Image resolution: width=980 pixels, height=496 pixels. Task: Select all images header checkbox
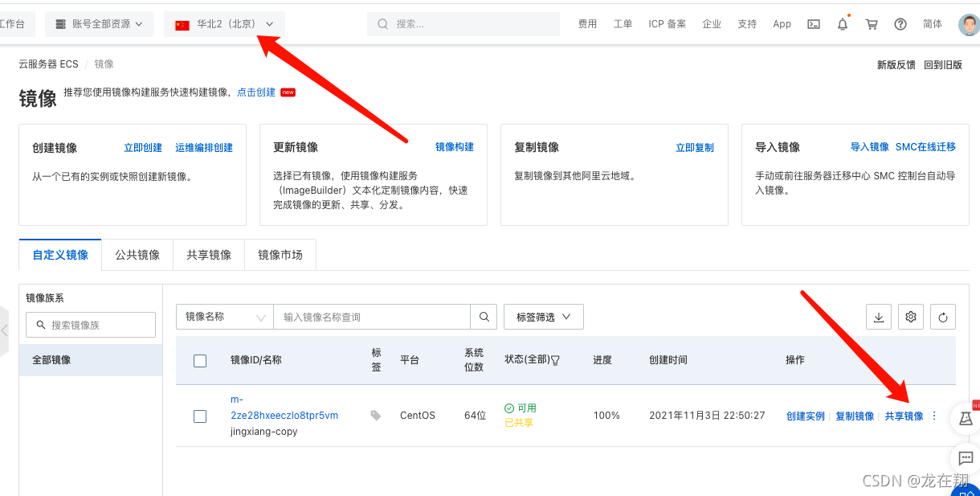pos(200,361)
